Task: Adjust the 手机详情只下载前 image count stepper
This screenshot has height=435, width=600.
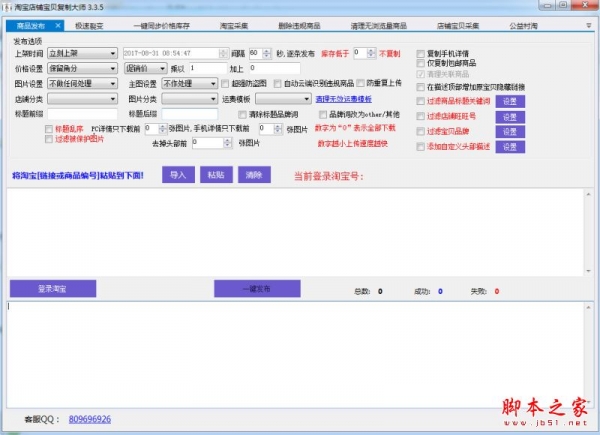Action: 278,129
